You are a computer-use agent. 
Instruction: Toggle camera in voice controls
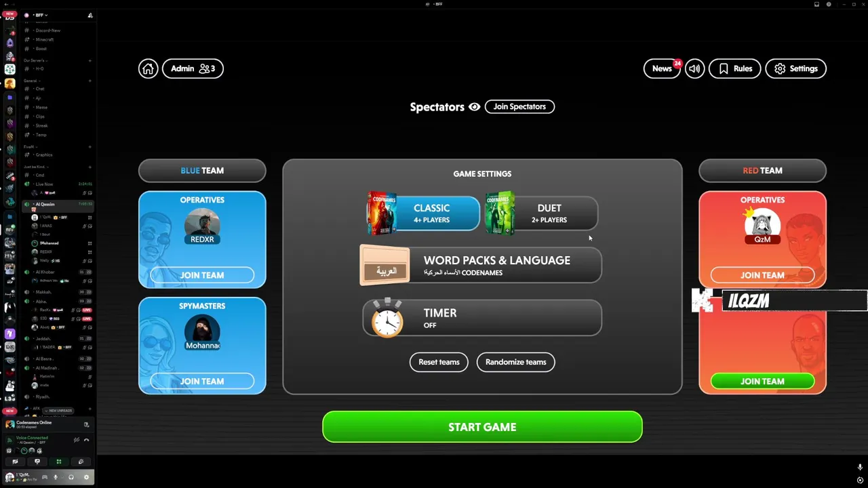(15, 462)
